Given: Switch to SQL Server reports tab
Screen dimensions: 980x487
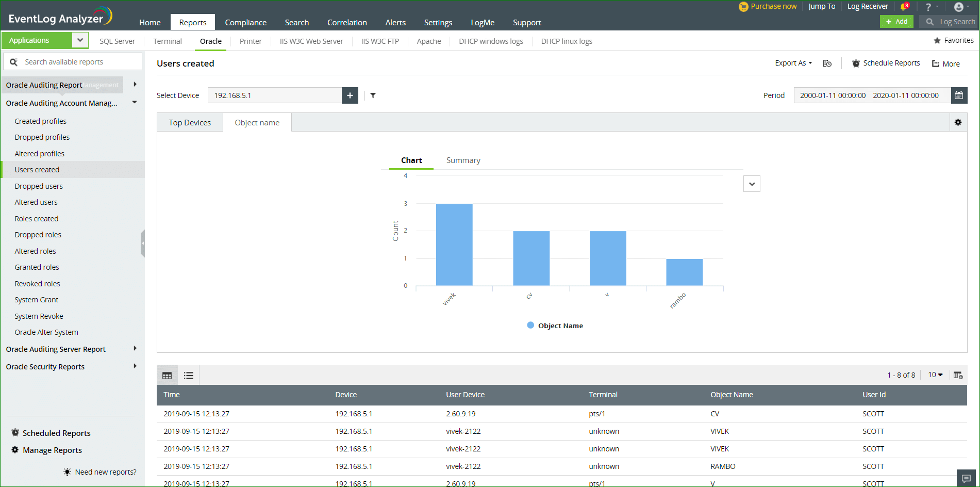Looking at the screenshot, I should pos(117,41).
